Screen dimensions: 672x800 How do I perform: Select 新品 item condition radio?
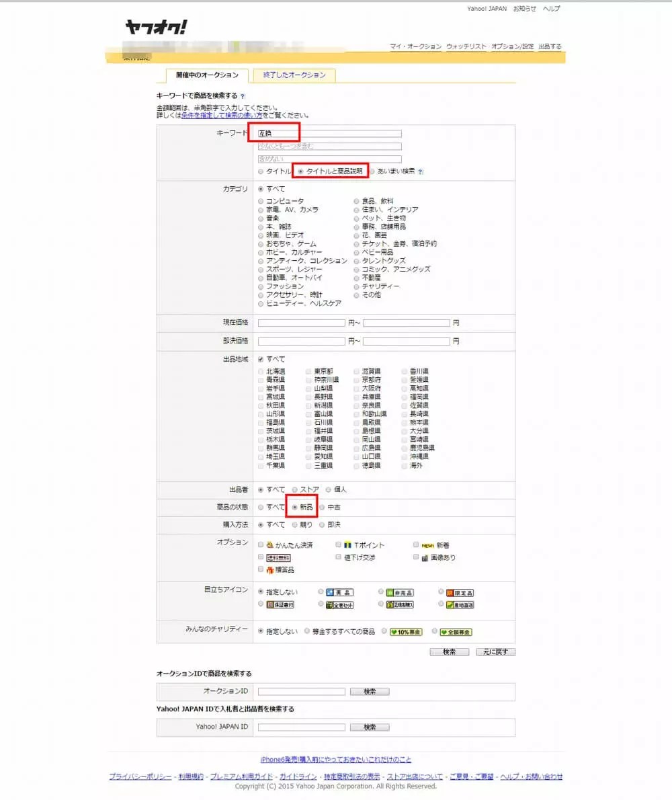point(294,507)
